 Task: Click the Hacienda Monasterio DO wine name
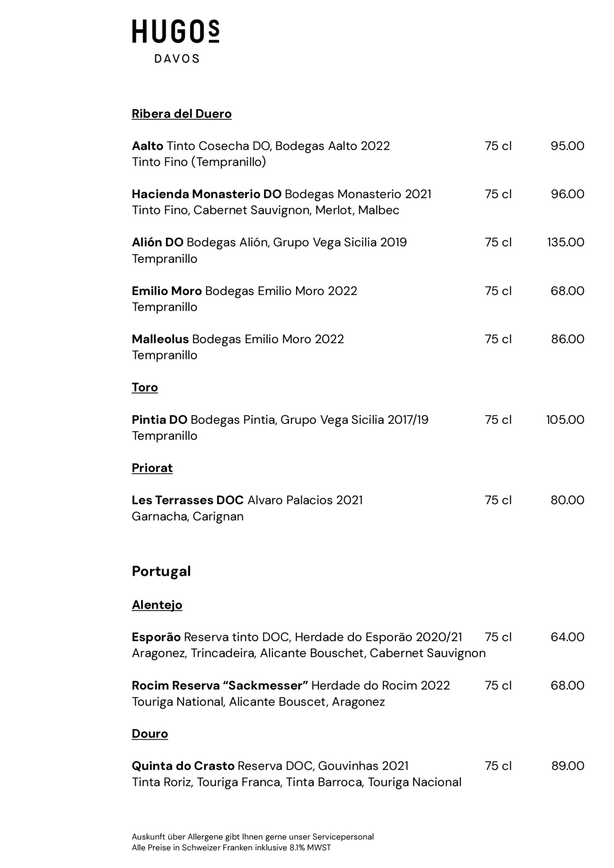click(206, 194)
